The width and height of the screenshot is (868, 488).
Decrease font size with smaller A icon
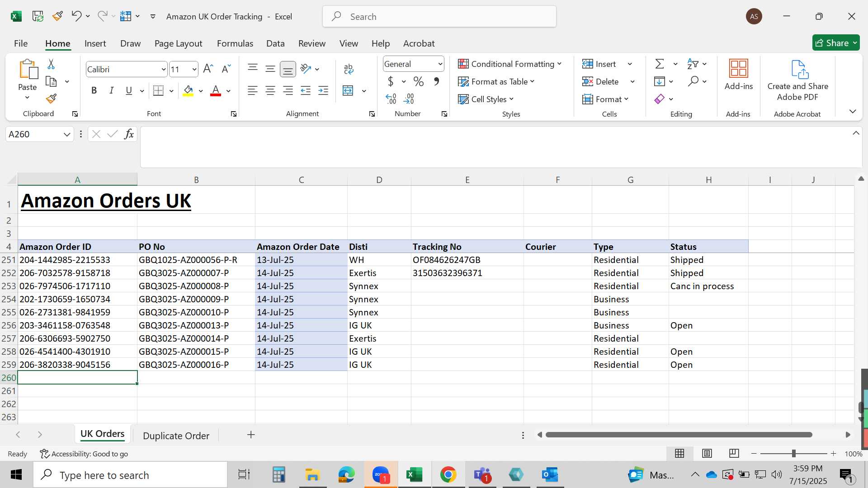click(226, 69)
